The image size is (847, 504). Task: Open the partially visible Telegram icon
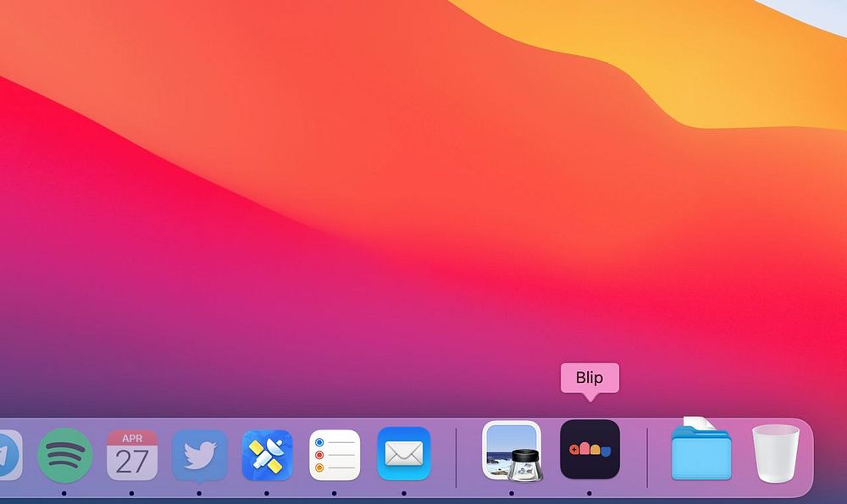(9, 456)
